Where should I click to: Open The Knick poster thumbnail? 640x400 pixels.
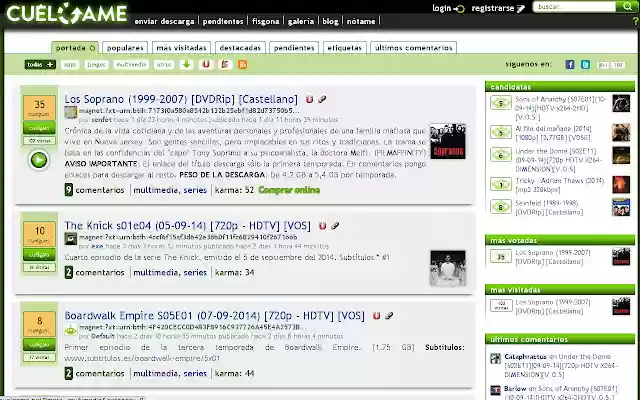coord(448,268)
